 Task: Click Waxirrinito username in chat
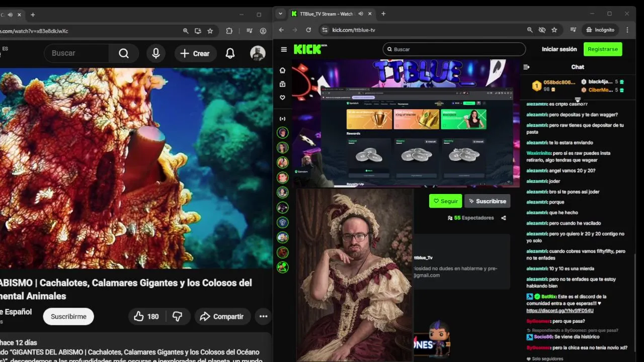[x=539, y=153]
